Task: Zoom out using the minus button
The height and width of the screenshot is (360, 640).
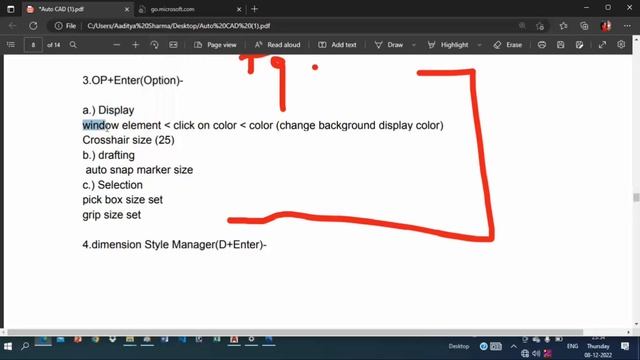Action: pyautogui.click(x=117, y=45)
